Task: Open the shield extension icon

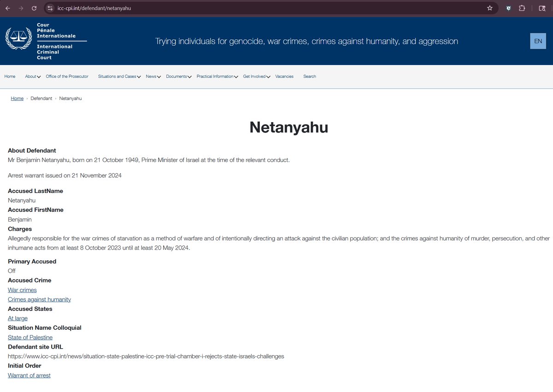Action: [509, 8]
